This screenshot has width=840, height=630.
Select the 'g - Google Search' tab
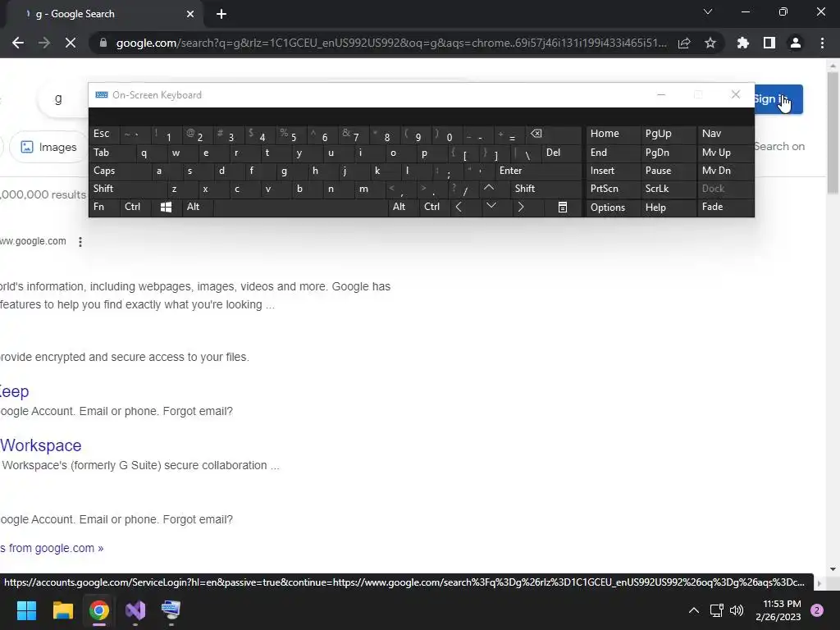pyautogui.click(x=102, y=14)
